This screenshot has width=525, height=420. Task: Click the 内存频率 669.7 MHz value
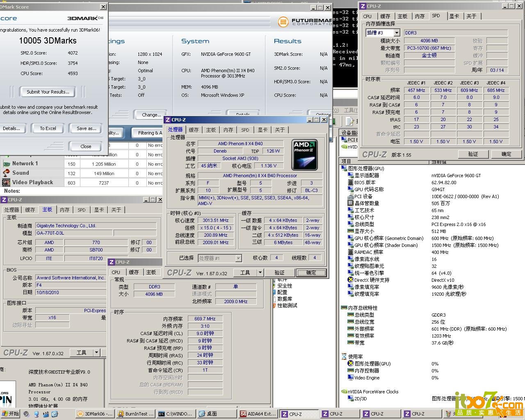tap(205, 319)
